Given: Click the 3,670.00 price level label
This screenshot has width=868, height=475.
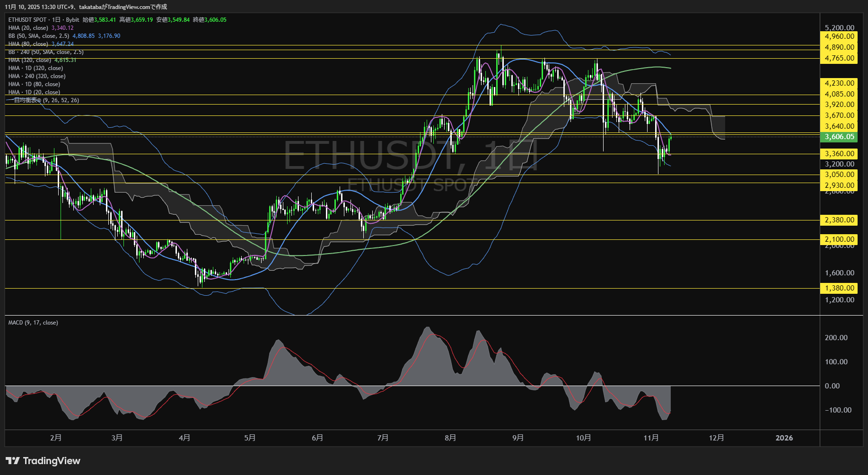Looking at the screenshot, I should click(839, 115).
